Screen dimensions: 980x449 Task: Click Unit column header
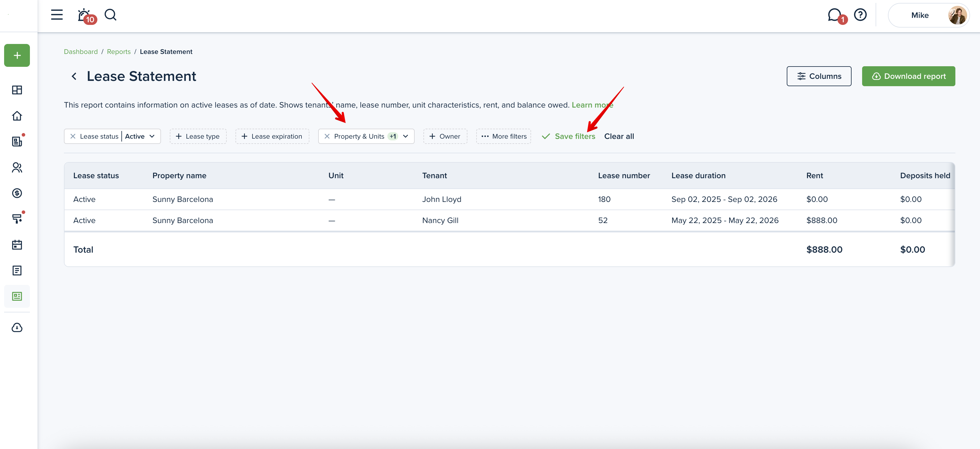coord(336,176)
